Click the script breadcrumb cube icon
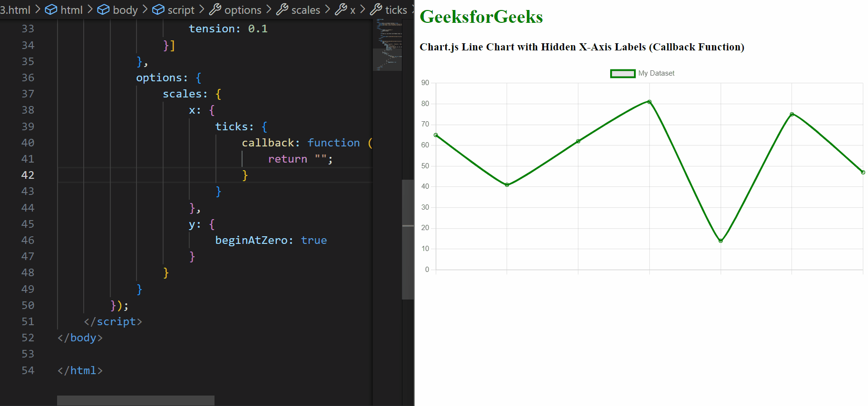868x406 pixels. coord(158,10)
